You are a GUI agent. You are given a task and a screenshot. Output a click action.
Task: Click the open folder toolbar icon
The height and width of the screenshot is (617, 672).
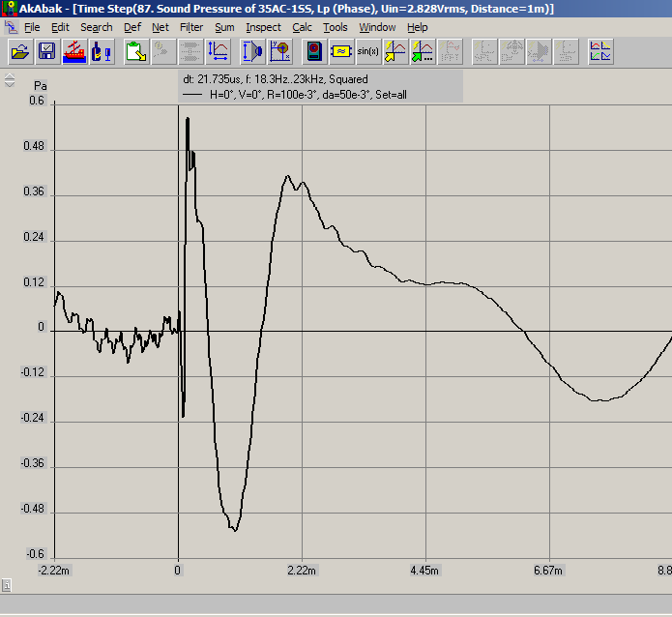[20, 51]
